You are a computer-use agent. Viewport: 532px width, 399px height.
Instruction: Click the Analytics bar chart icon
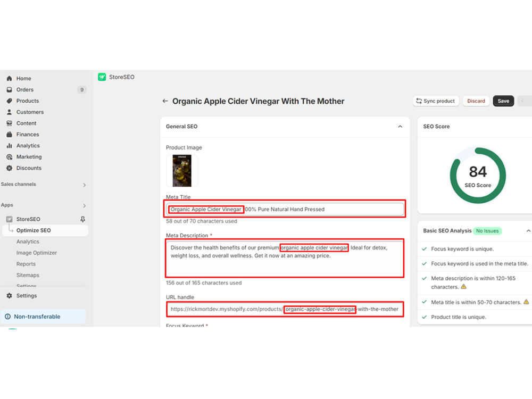(9, 146)
